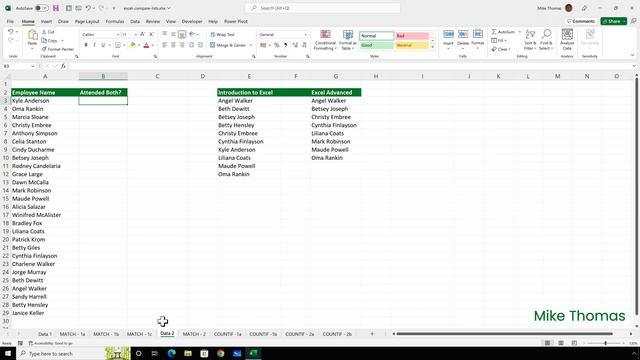Switch to the COUNTIF - 1a sheet tab
This screenshot has width=640, height=360.
pyautogui.click(x=228, y=334)
